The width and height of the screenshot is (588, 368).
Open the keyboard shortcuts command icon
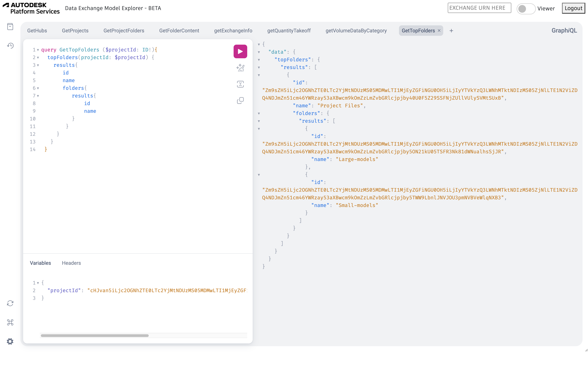pyautogui.click(x=10, y=322)
